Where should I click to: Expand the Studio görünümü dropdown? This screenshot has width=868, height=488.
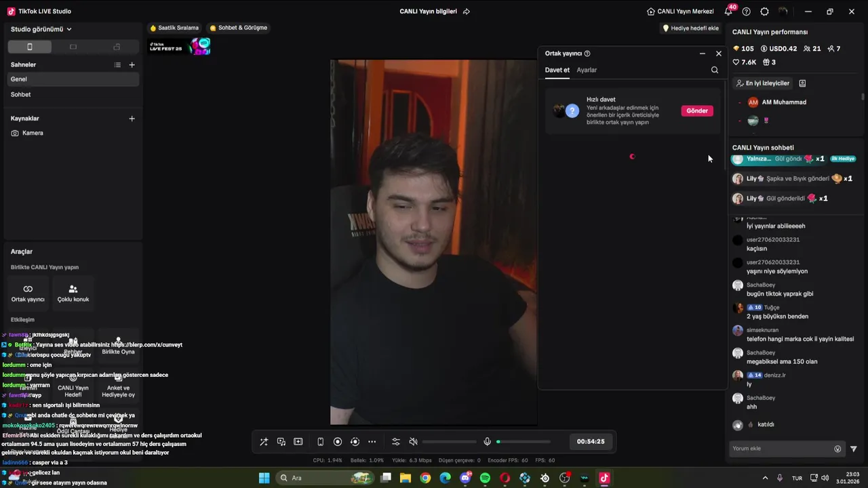coord(41,29)
